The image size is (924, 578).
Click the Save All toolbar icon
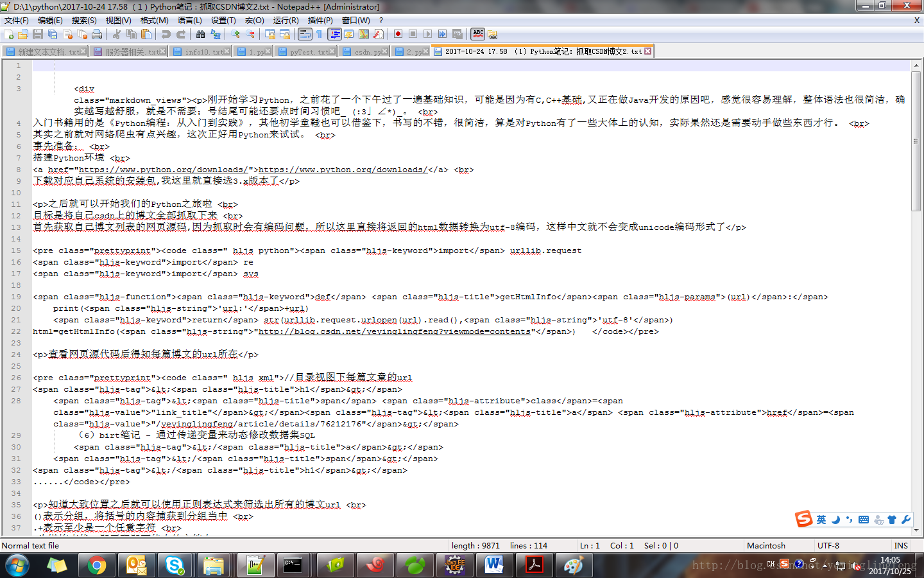(53, 34)
